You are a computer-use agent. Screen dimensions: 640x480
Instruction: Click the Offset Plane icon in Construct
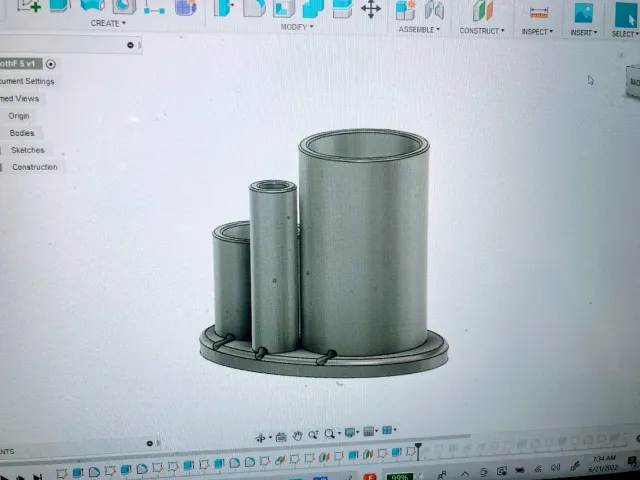483,11
